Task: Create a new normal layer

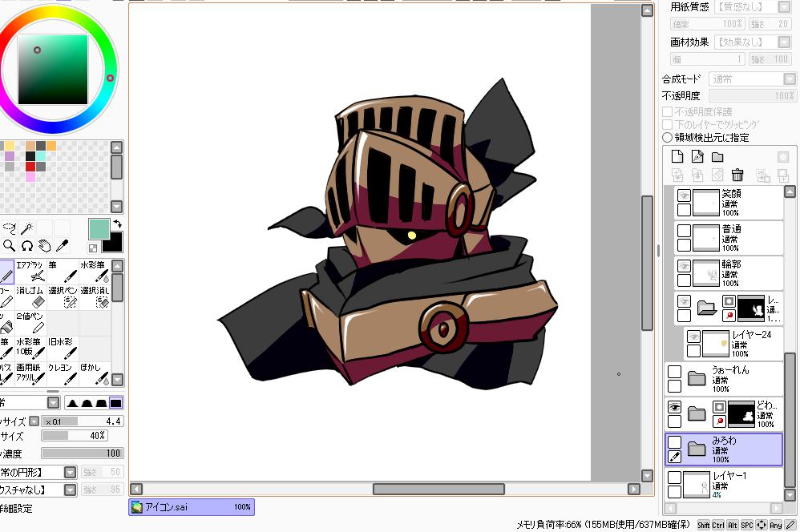Action: (x=677, y=156)
